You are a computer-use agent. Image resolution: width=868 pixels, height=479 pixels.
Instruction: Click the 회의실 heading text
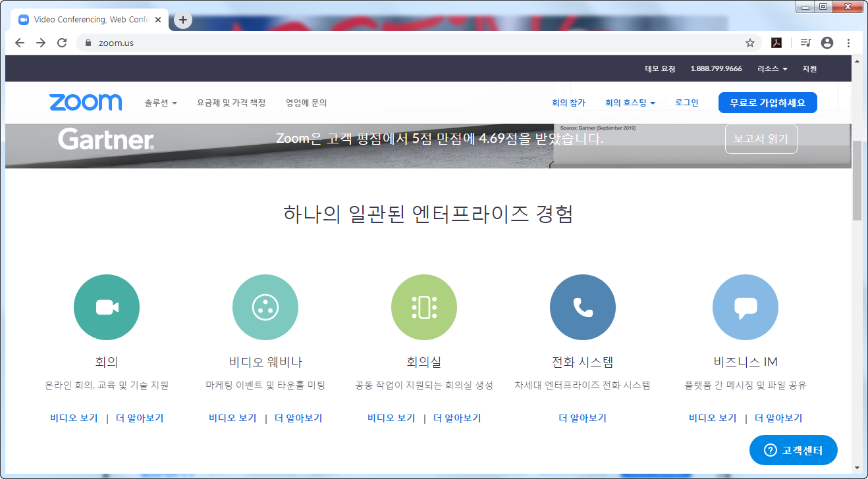424,362
